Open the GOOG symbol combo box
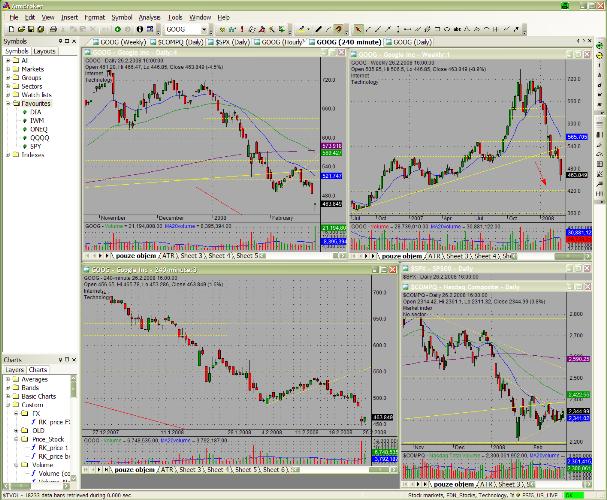Image resolution: width=607 pixels, height=500 pixels. coord(204,29)
